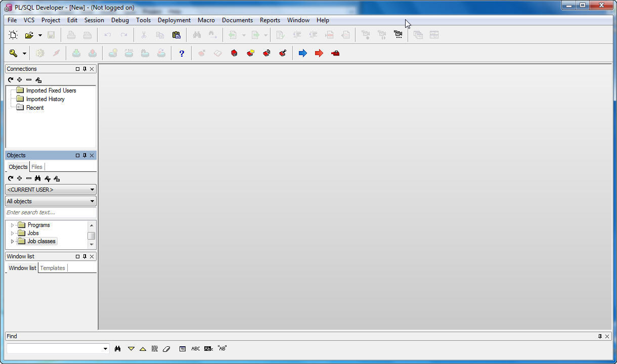The width and height of the screenshot is (617, 364).
Task: Click the binoculars icon in Objects panel
Action: [x=38, y=178]
